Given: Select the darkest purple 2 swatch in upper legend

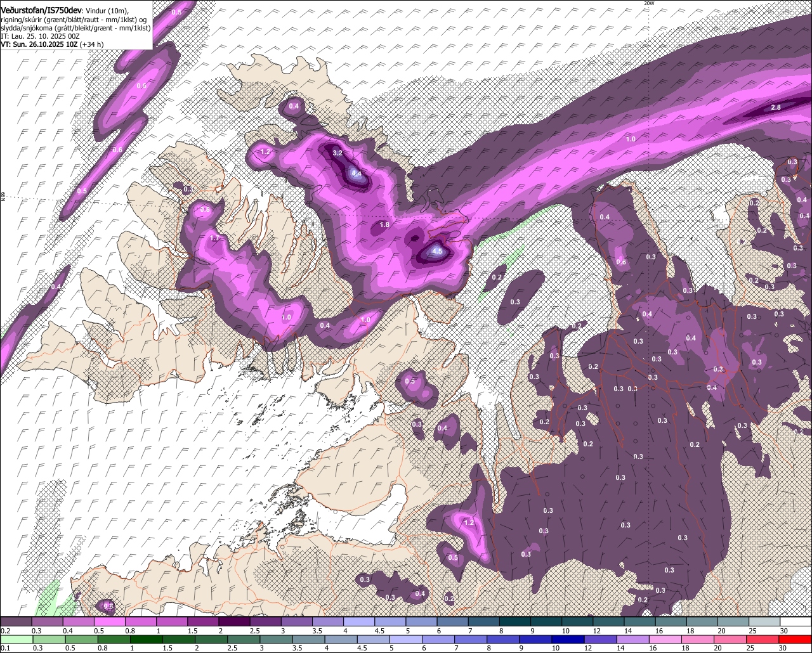Looking at the screenshot, I should (234, 621).
